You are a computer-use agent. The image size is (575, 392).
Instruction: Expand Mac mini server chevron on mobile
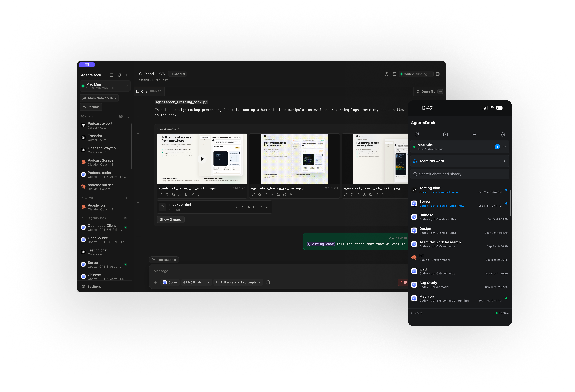tap(505, 147)
